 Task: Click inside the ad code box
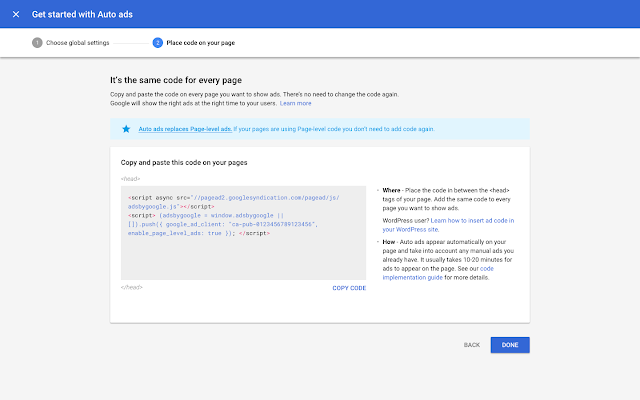(243, 233)
